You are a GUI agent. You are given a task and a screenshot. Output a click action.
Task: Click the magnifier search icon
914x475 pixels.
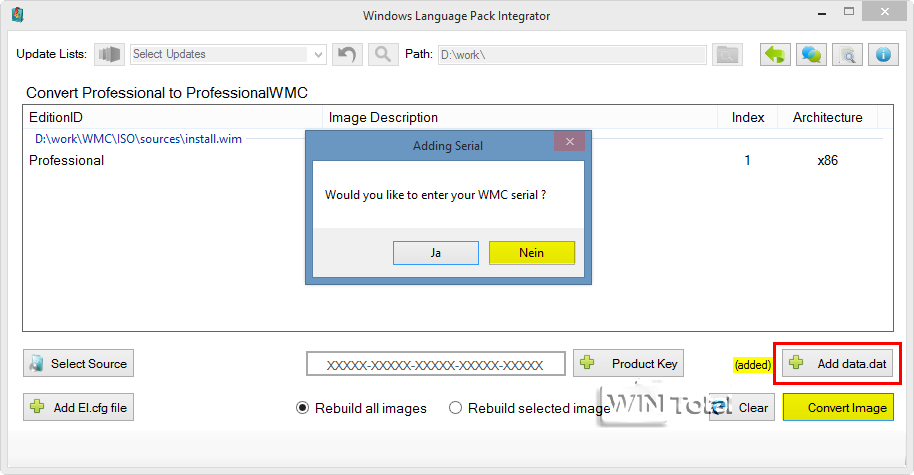tap(383, 54)
